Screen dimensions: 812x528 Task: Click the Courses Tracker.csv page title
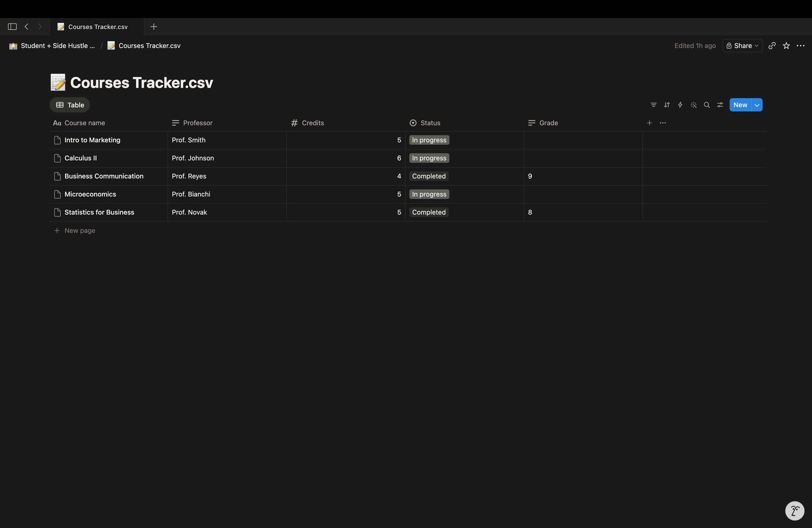coord(142,83)
